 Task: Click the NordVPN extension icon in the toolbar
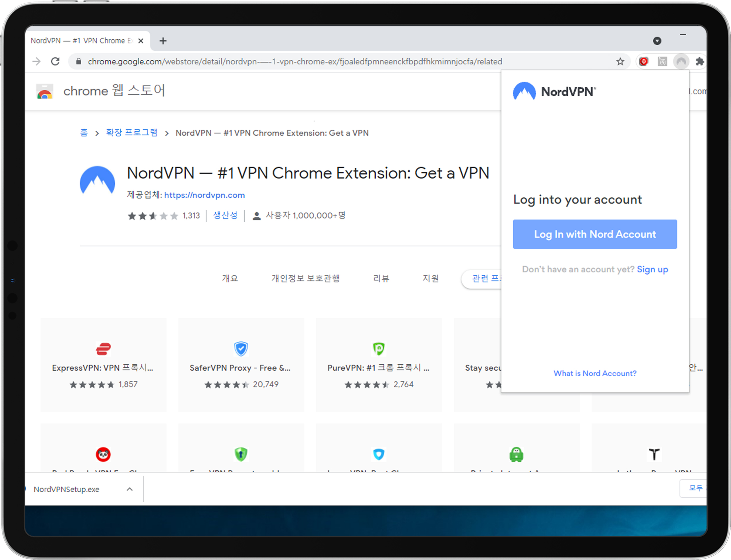tap(681, 62)
